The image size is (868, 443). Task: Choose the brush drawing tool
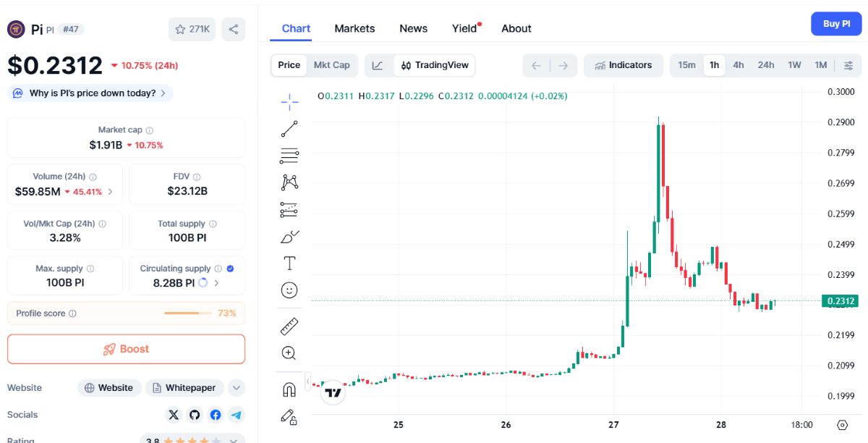[289, 237]
